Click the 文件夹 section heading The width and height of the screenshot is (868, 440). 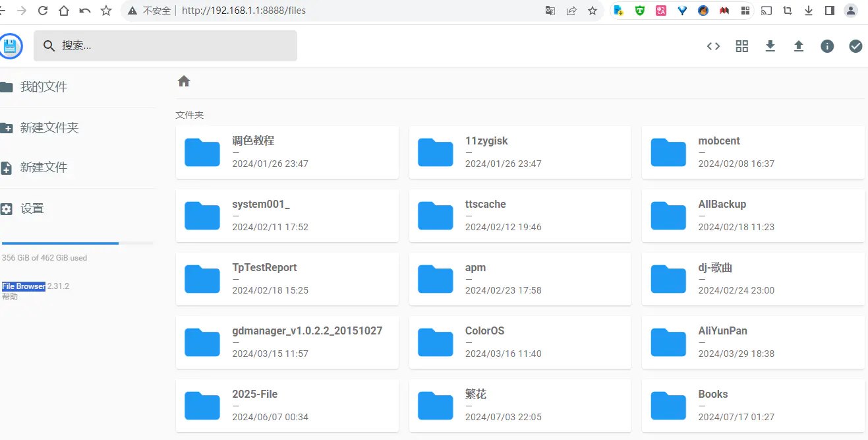(190, 115)
